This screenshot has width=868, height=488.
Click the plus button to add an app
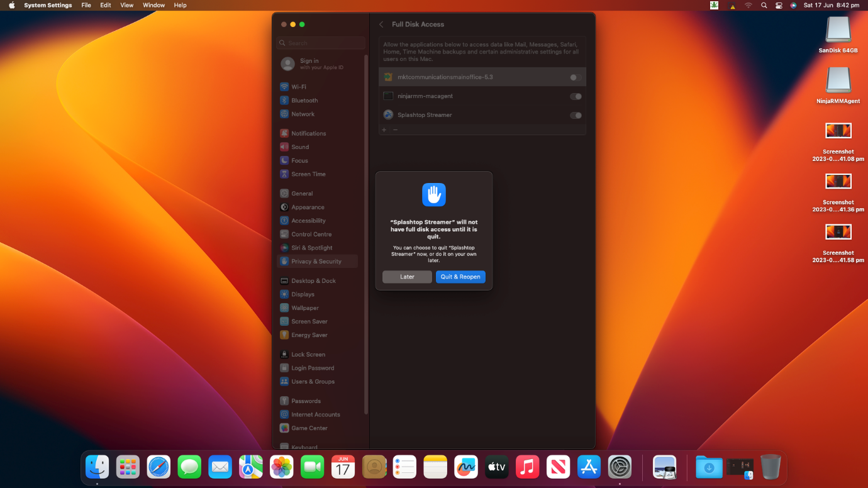click(x=384, y=130)
